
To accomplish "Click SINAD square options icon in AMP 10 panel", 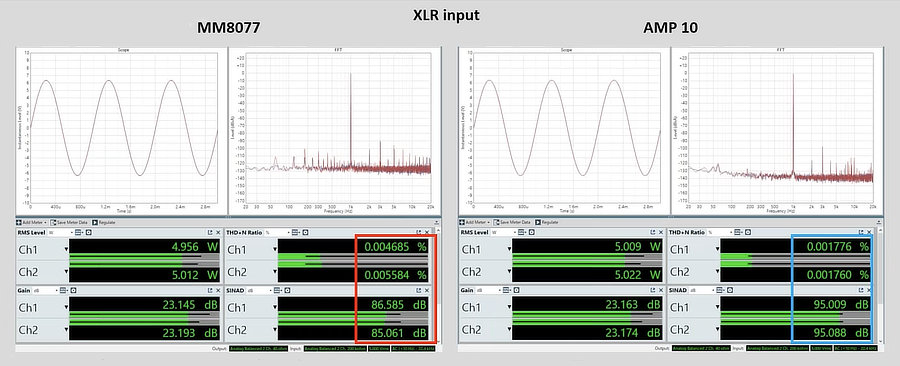I will (730, 290).
